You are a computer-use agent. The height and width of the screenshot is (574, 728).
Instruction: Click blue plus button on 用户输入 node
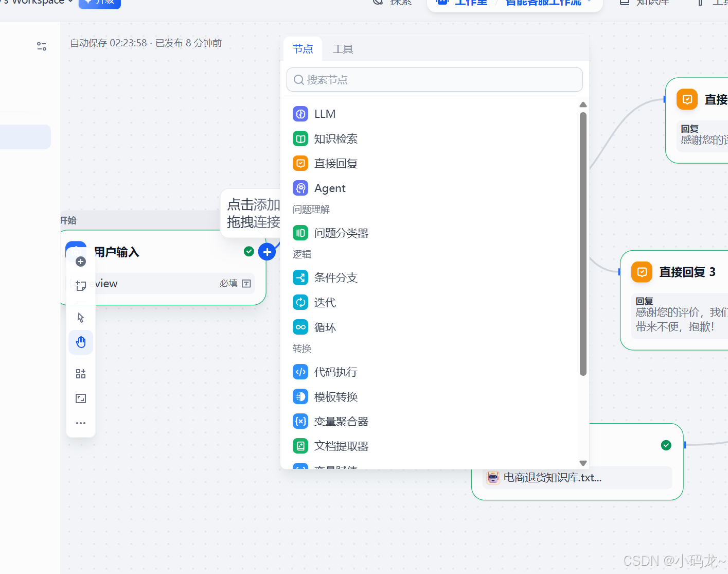(267, 252)
